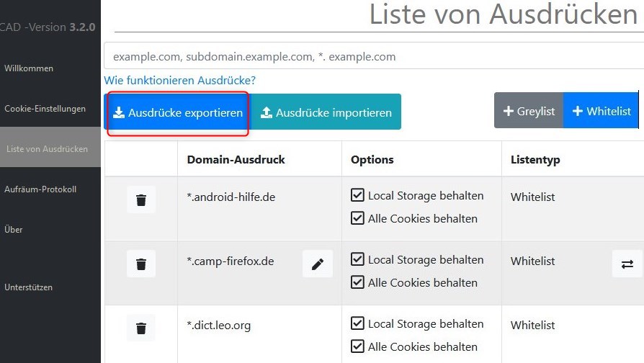Viewport: 644px width, 363px height.
Task: Go to Cookie-Einstellungen in sidebar
Action: point(45,109)
